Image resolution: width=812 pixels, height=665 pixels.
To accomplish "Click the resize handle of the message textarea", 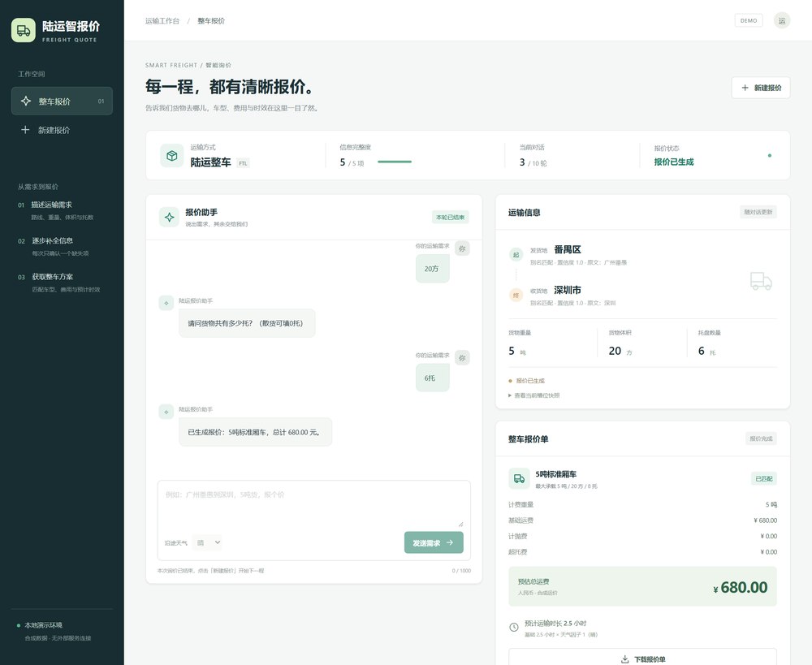I will [x=460, y=525].
